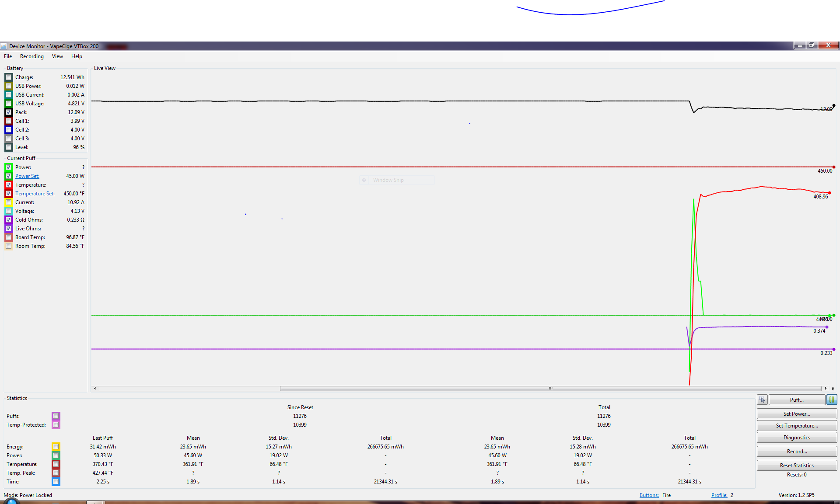Enable the Cell 2 graph checkbox

click(x=9, y=130)
